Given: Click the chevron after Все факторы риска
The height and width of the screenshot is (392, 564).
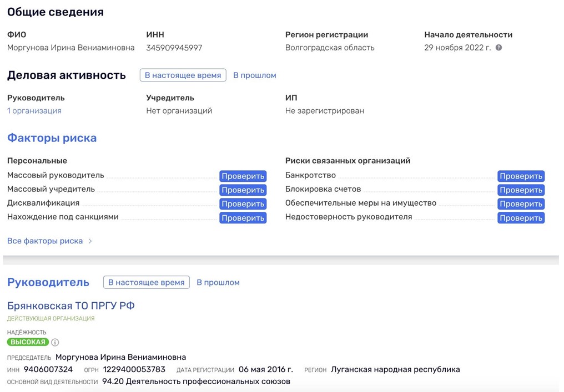Looking at the screenshot, I should (90, 241).
